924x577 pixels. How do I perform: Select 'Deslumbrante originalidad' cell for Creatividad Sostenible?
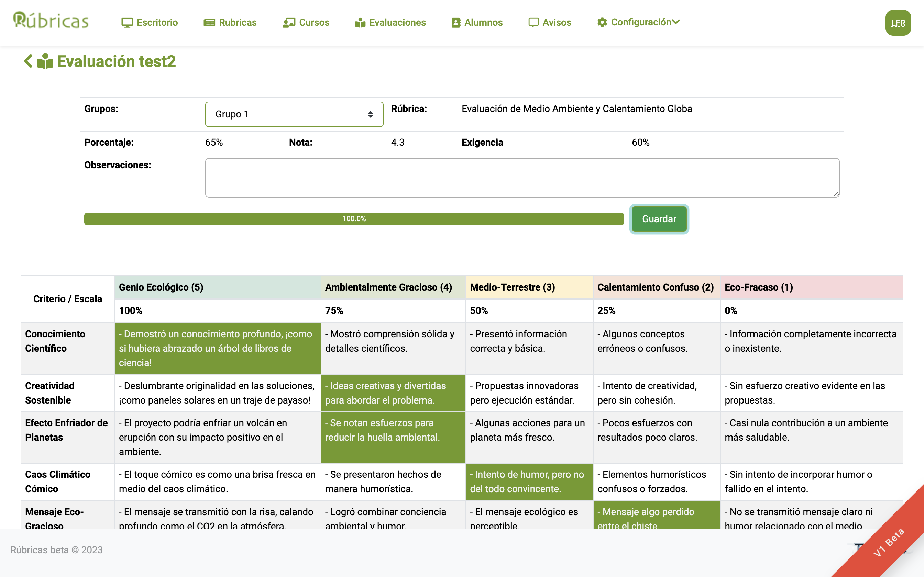tap(218, 393)
